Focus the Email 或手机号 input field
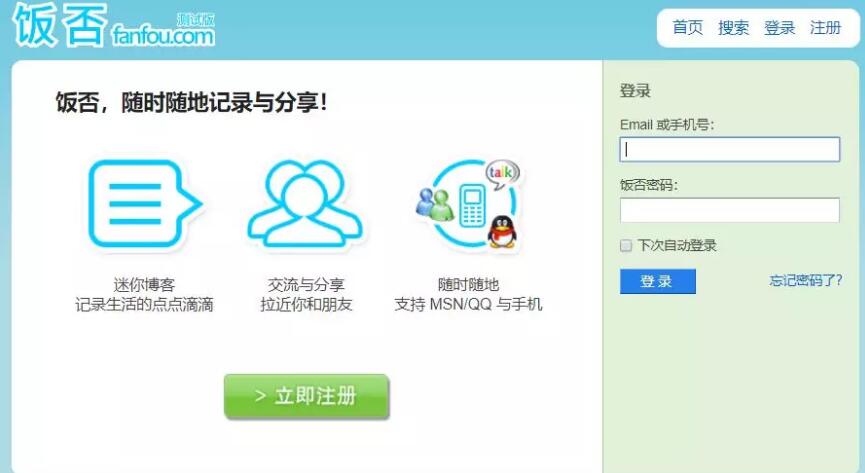865x473 pixels. (730, 150)
